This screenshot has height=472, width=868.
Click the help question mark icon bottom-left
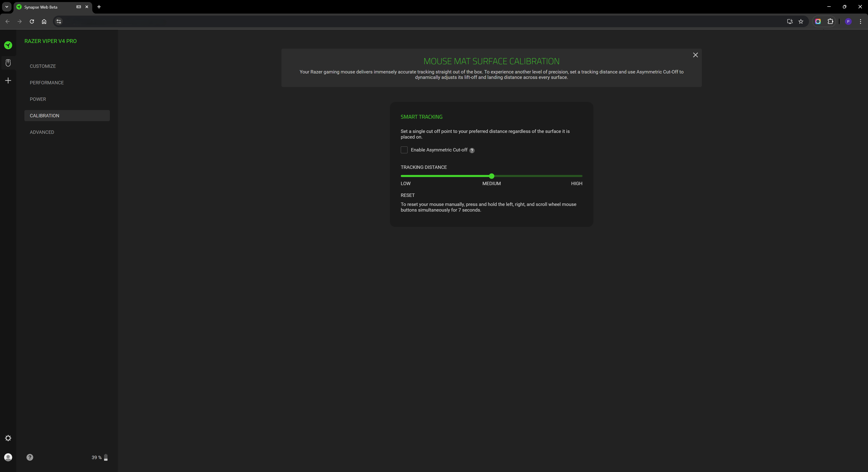coord(30,457)
